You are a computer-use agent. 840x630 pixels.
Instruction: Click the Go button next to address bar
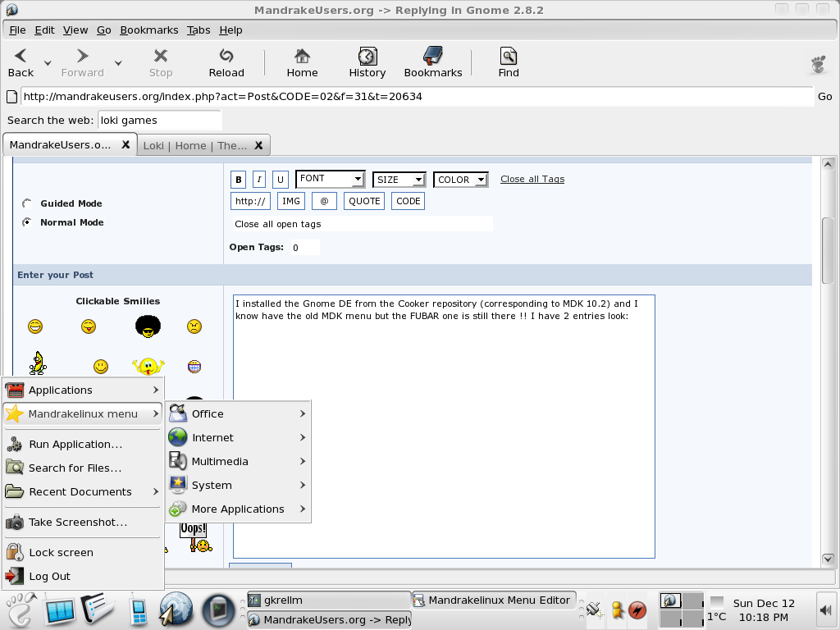[x=824, y=97]
